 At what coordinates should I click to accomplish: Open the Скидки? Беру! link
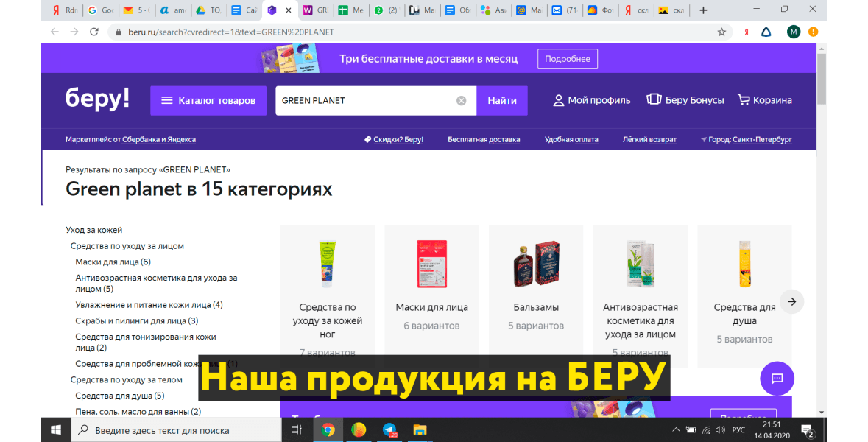394,139
